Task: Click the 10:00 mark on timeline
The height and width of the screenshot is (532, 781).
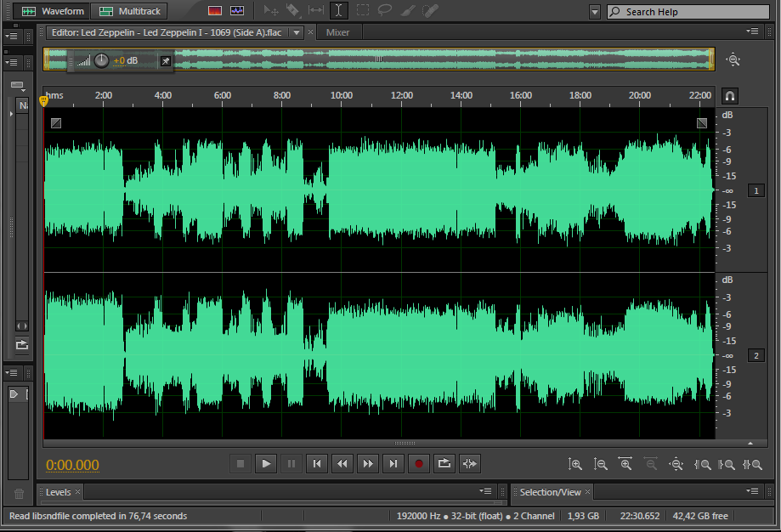Action: pyautogui.click(x=341, y=95)
